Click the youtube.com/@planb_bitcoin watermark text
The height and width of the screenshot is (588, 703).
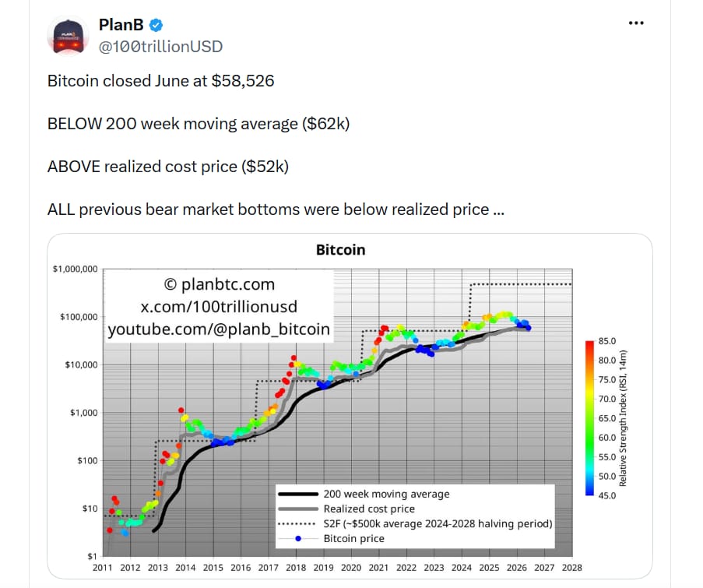[219, 329]
